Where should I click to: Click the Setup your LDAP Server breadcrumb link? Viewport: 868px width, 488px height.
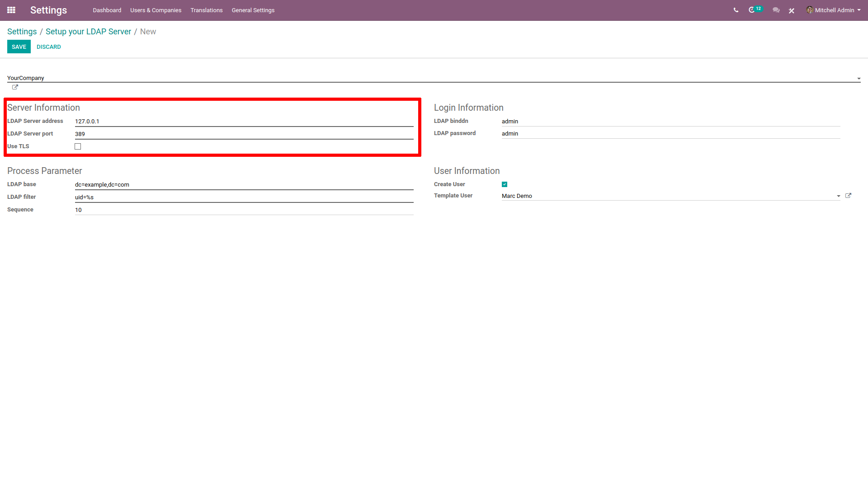(88, 32)
